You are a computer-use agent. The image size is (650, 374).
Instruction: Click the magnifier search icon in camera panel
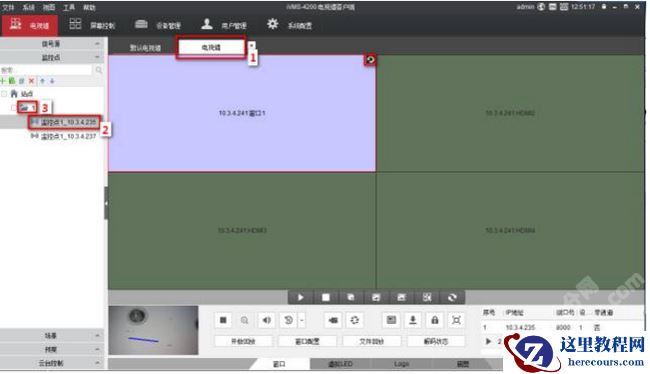pos(98,70)
